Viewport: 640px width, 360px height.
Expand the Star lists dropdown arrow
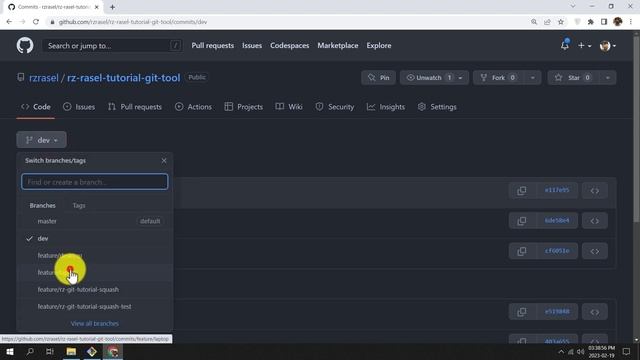tap(608, 78)
